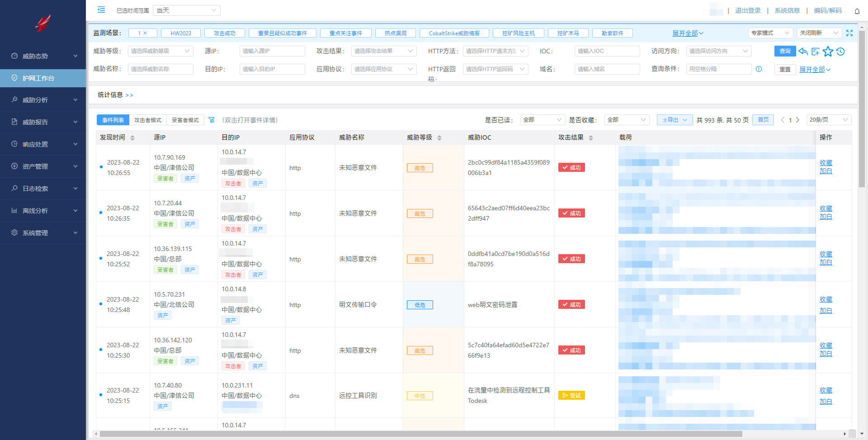Expand the 资产管理 sidebar menu

coord(43,166)
